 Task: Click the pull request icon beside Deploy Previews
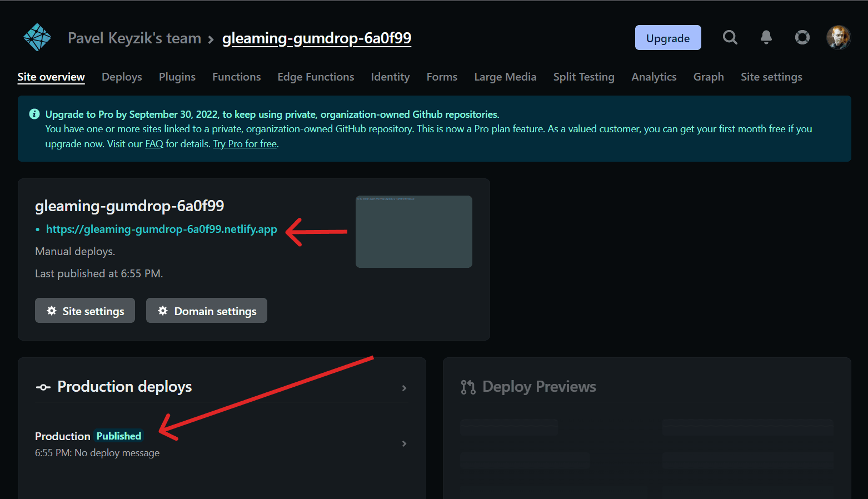[x=468, y=387]
